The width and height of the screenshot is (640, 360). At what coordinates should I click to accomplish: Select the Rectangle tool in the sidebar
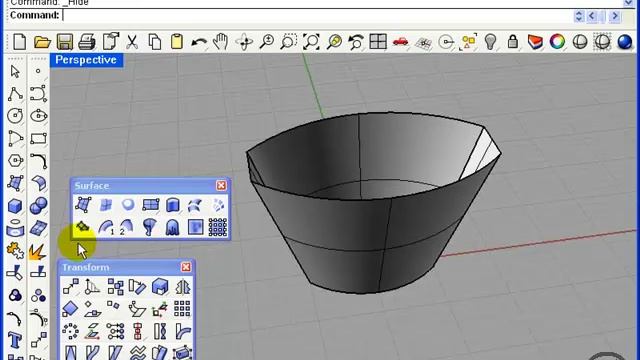(38, 138)
